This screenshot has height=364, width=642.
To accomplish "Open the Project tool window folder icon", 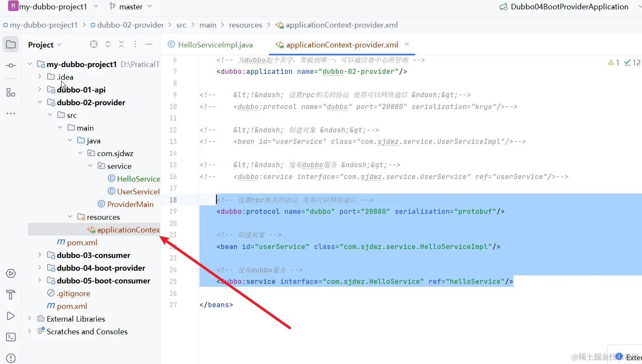I will coord(11,45).
